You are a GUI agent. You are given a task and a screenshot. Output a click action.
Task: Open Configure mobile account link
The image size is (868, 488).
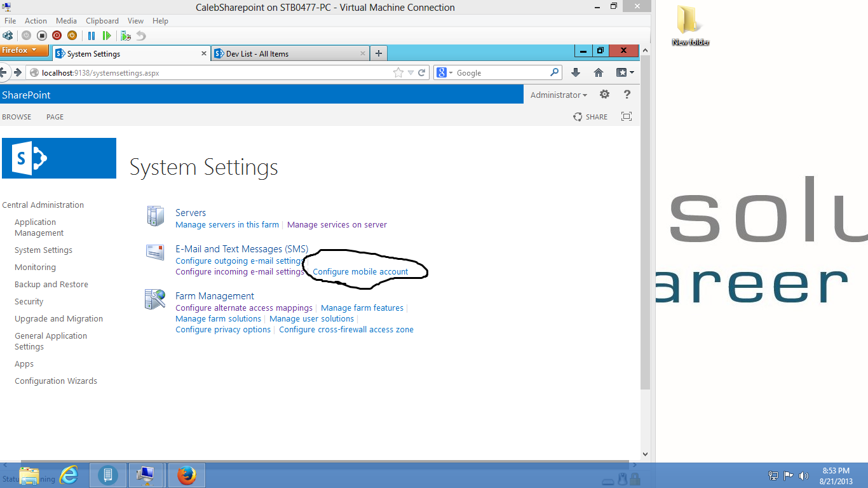[x=360, y=271]
